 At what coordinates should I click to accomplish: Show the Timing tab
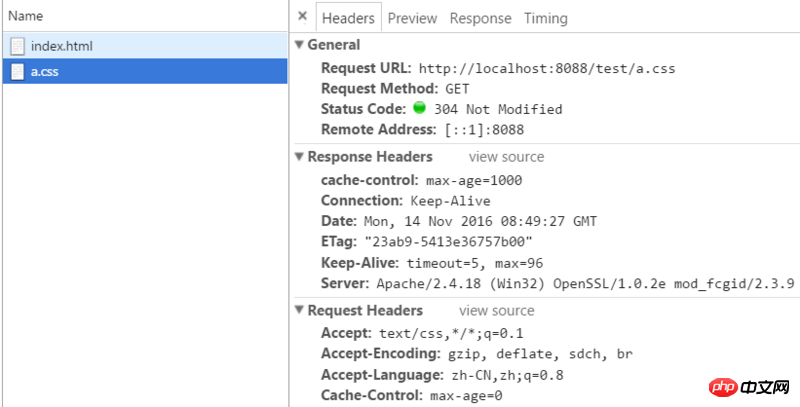click(544, 18)
